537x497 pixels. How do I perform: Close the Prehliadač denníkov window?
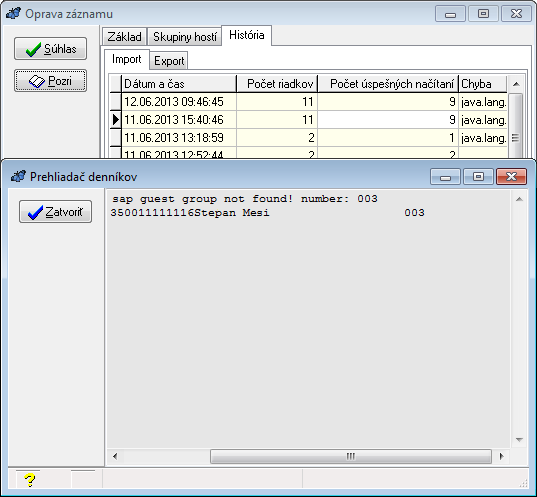(511, 176)
